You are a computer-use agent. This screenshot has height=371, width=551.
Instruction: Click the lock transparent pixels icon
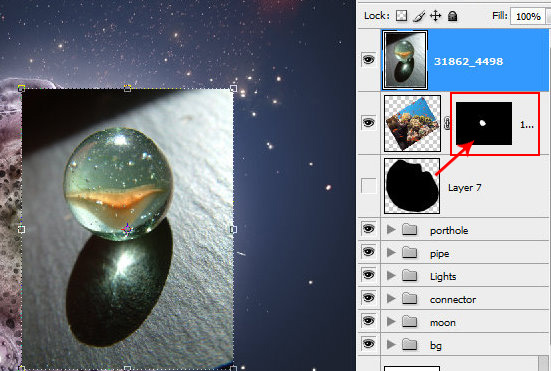(401, 16)
